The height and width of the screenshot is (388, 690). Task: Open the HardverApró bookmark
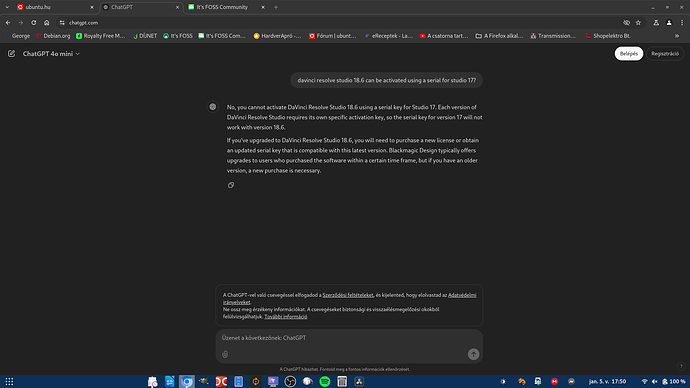[x=277, y=36]
